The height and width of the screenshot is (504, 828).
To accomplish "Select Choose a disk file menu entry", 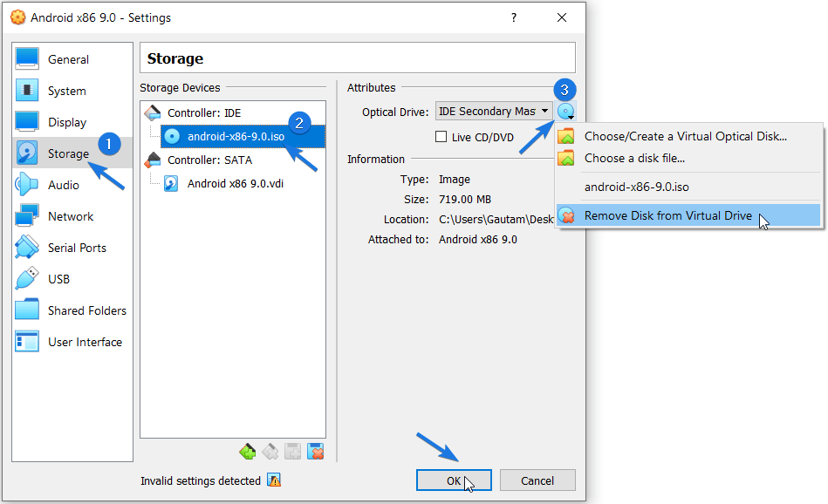I will coord(689,159).
